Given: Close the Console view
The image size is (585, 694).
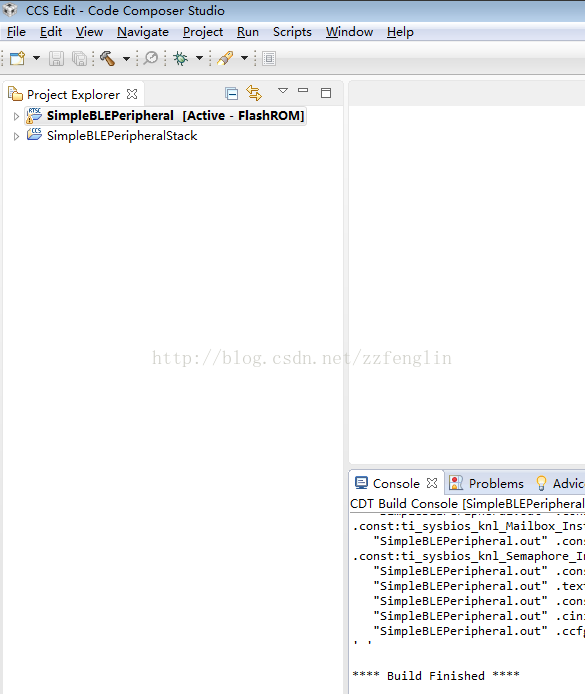Looking at the screenshot, I should click(432, 483).
